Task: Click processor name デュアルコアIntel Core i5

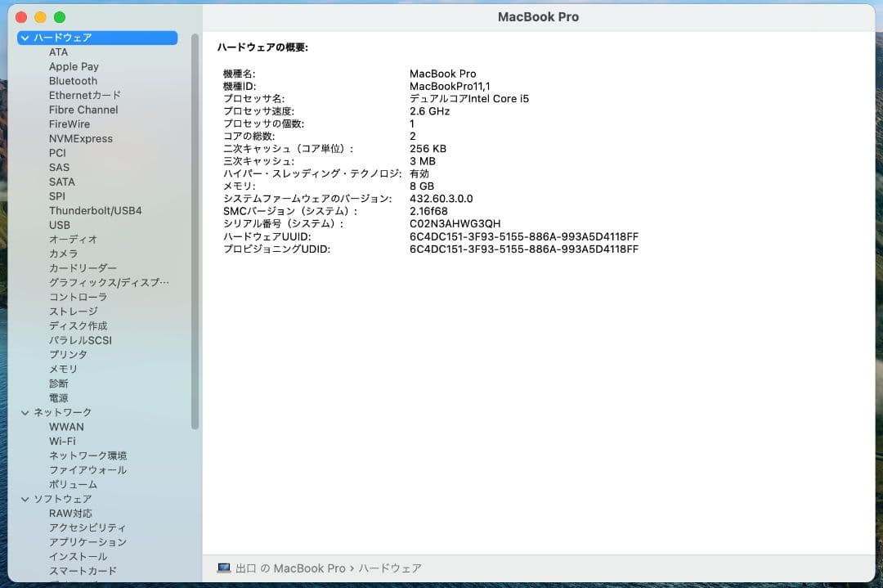Action: [x=469, y=99]
